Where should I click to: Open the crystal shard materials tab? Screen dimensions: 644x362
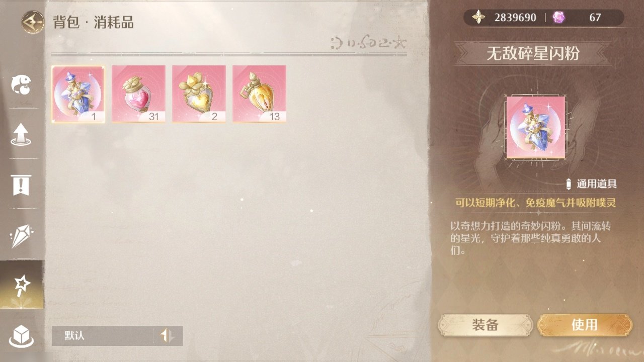click(21, 235)
